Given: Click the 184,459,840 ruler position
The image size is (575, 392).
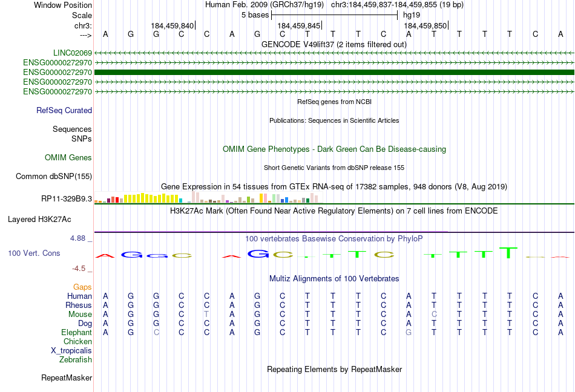Looking at the screenshot, I should tap(172, 25).
